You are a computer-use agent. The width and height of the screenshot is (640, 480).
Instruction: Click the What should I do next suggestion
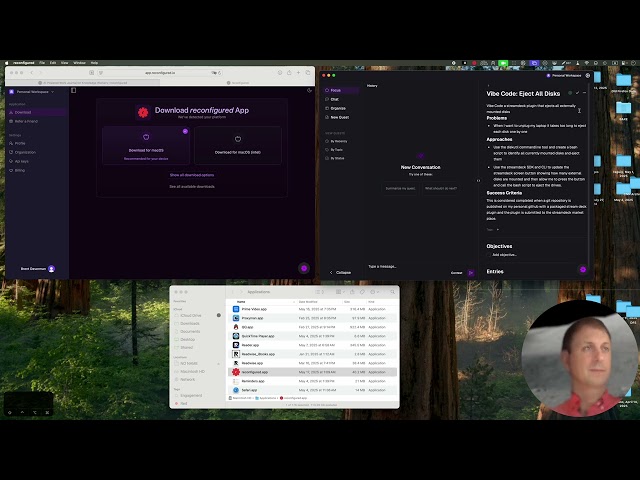[441, 189]
